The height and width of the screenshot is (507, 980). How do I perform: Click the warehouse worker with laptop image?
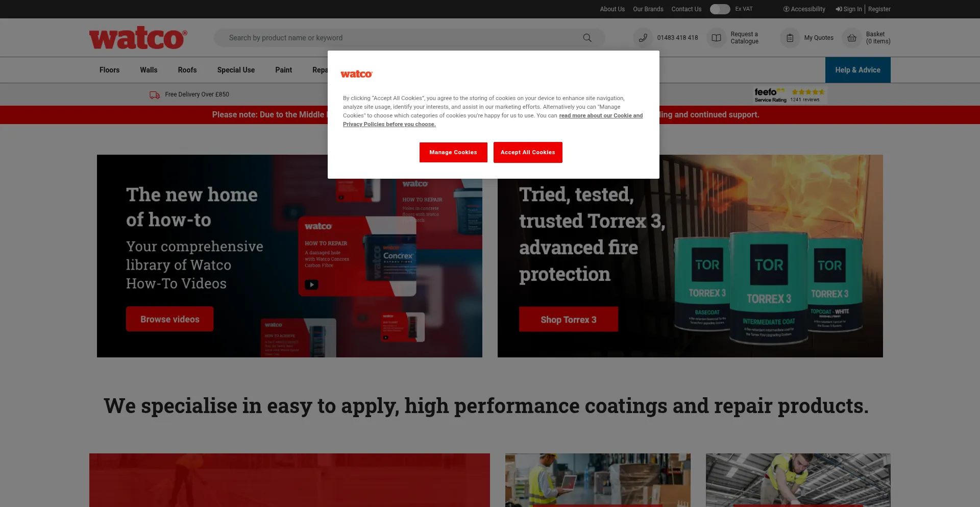598,480
